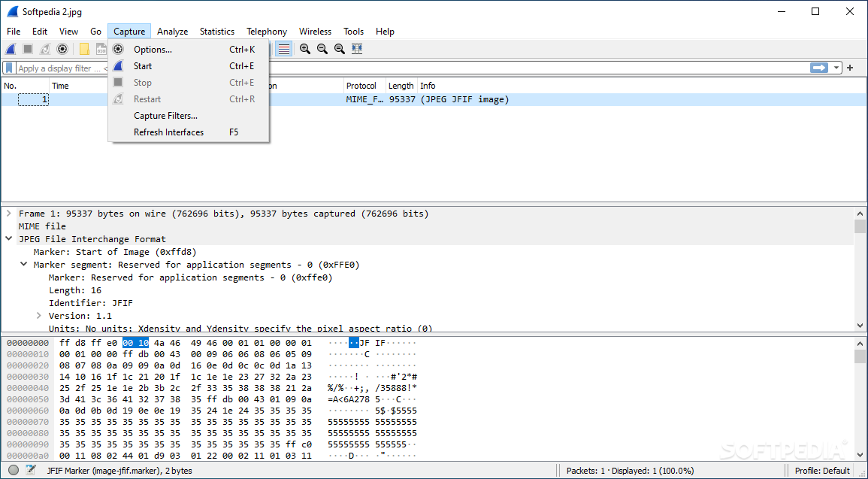Click the display filter bookmark icon
Screen dimensions: 868x479
click(10, 68)
